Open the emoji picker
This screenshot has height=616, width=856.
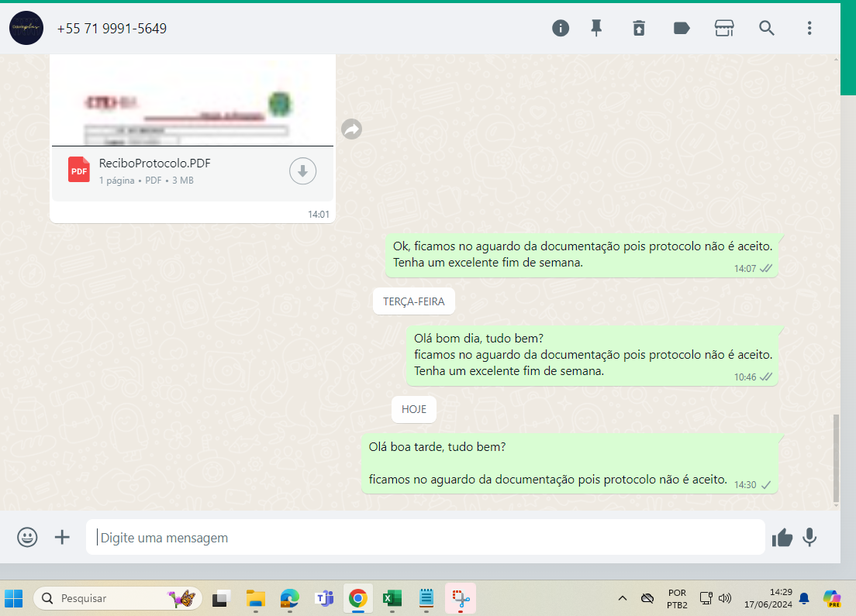click(x=27, y=537)
